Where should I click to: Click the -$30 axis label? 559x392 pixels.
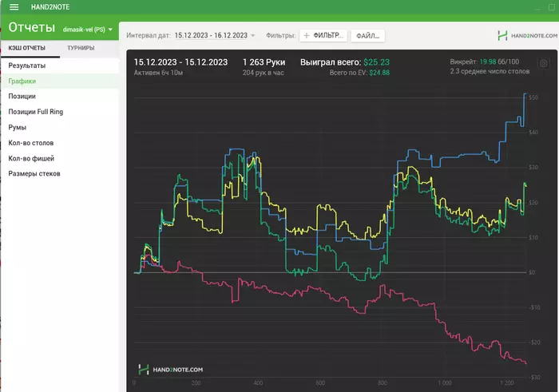(x=533, y=377)
